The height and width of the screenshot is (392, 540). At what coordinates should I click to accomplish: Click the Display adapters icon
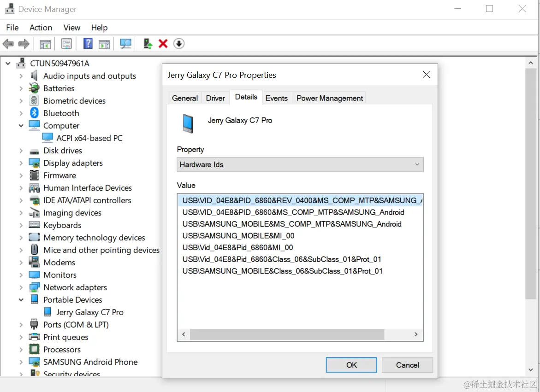click(x=34, y=162)
